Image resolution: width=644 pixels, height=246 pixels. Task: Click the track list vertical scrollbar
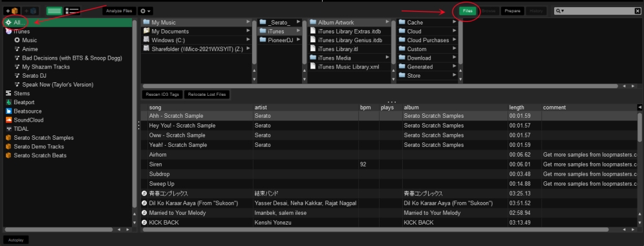tap(640, 128)
